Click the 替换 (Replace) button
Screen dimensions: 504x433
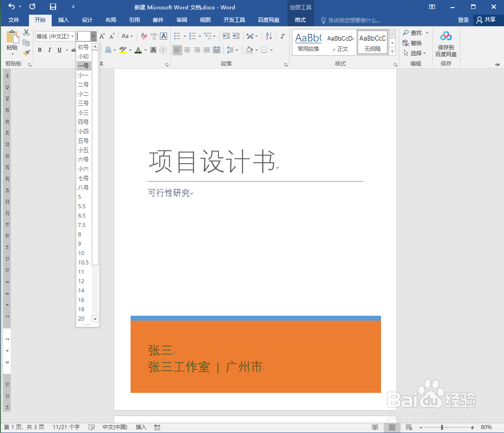[x=415, y=42]
